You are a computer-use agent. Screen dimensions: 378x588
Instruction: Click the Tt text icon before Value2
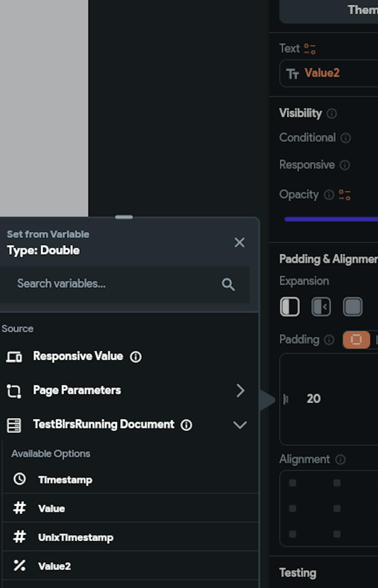pyautogui.click(x=293, y=73)
